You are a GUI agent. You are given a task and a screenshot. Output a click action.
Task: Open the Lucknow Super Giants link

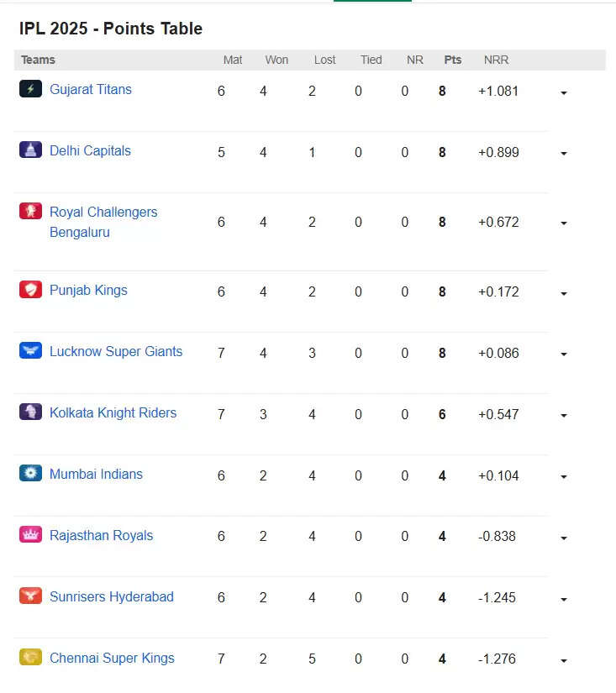(x=116, y=352)
